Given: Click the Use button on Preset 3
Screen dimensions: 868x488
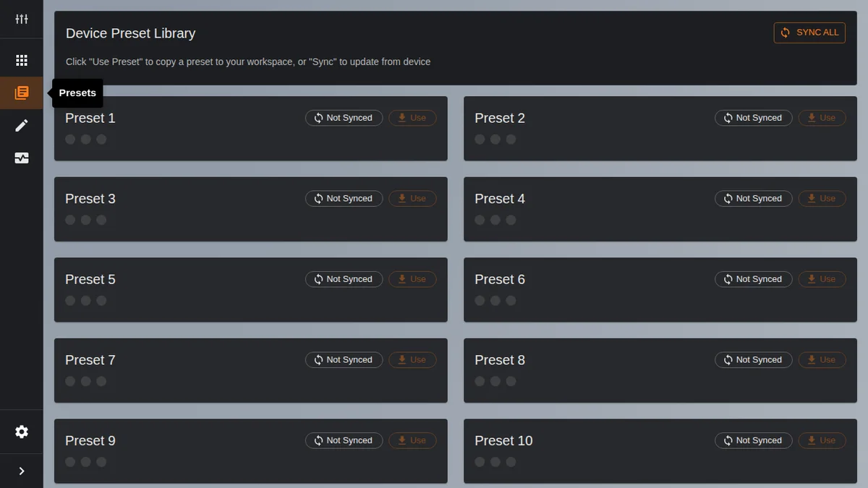Looking at the screenshot, I should coord(412,199).
